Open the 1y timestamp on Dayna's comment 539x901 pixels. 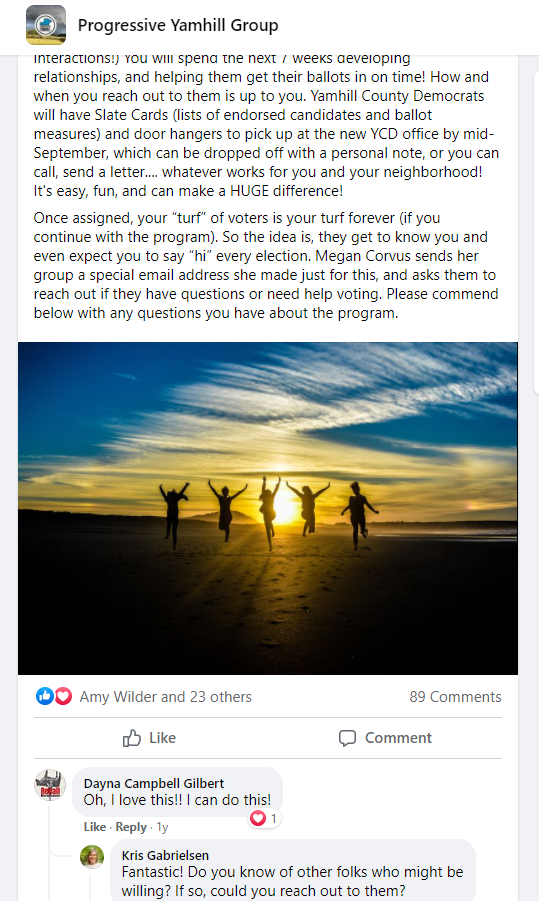click(162, 827)
